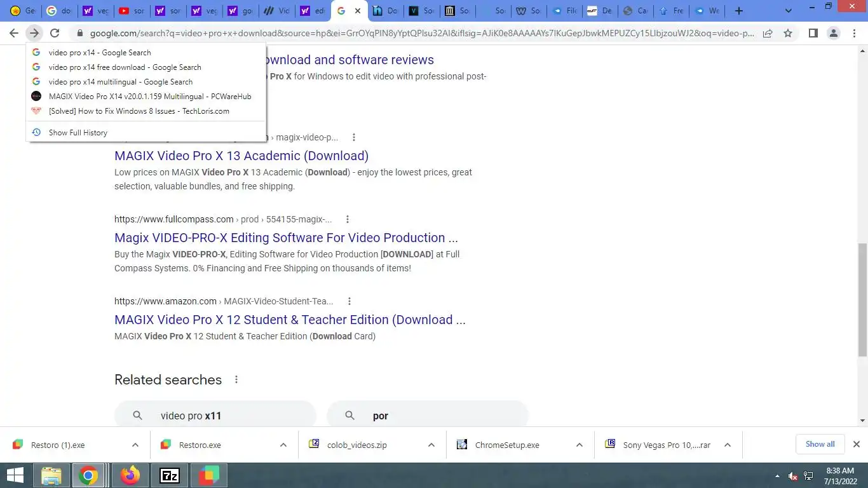Switch to the YouTube tab
Viewport: 868px width, 488px height.
pyautogui.click(x=132, y=11)
